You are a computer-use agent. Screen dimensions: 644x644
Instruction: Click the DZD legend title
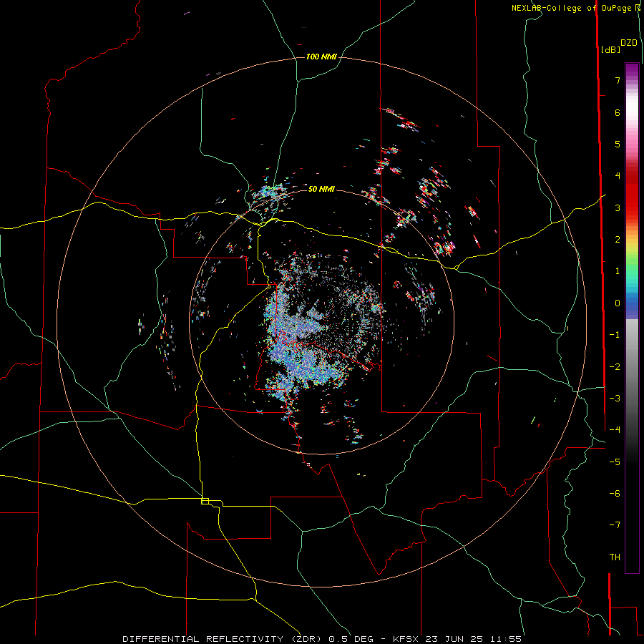click(x=629, y=43)
